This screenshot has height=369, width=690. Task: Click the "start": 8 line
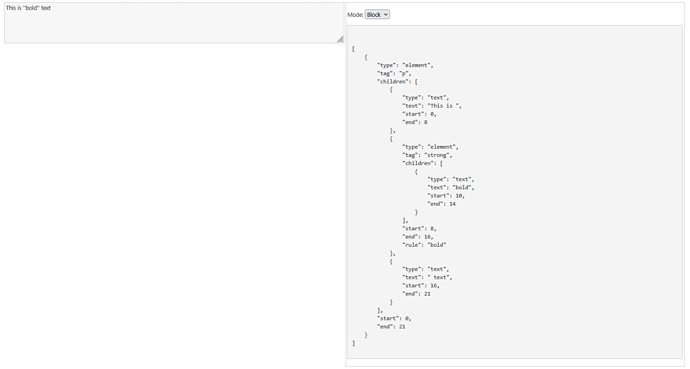coord(419,229)
